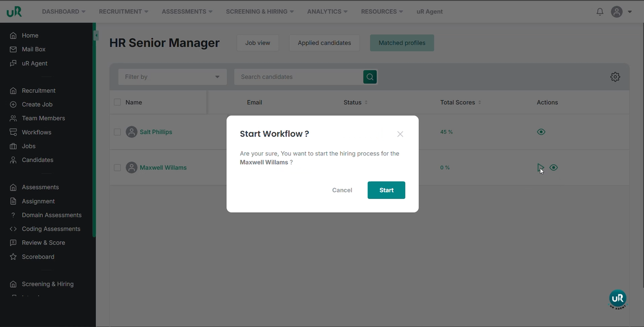View Salt Phillips profile via eye icon

[x=541, y=132]
